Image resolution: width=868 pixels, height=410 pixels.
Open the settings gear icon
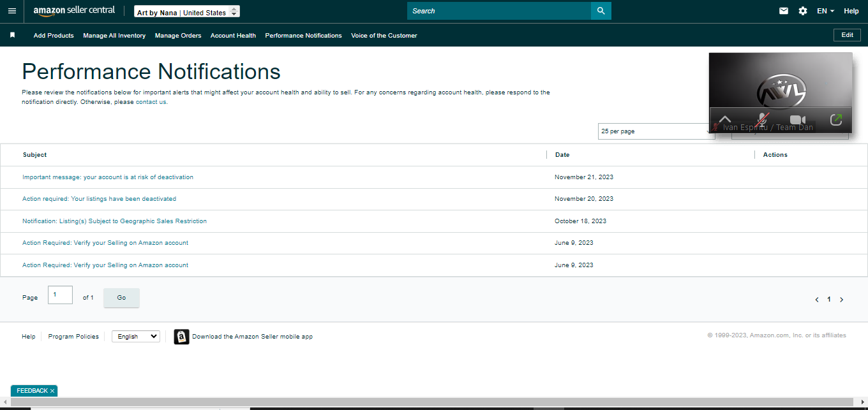[x=803, y=11]
